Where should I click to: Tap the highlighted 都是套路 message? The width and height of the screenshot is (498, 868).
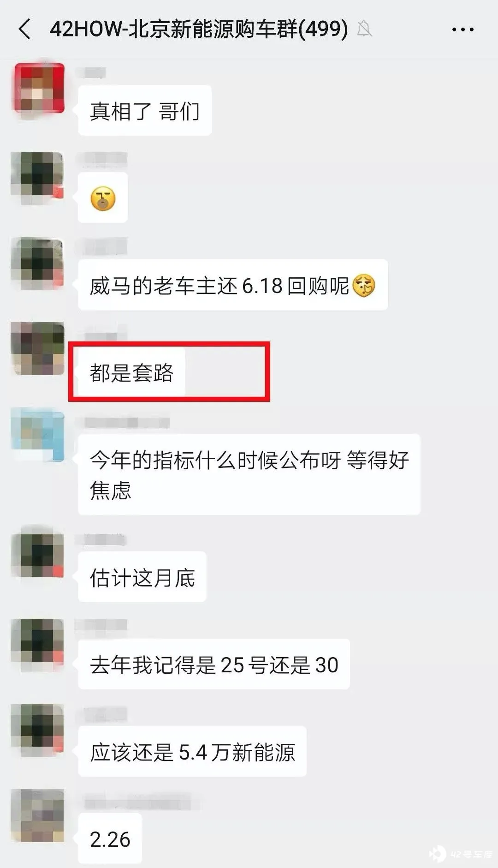(x=132, y=372)
